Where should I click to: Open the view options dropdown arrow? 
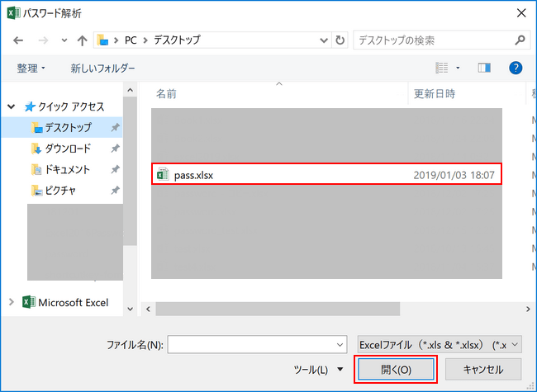[x=458, y=68]
